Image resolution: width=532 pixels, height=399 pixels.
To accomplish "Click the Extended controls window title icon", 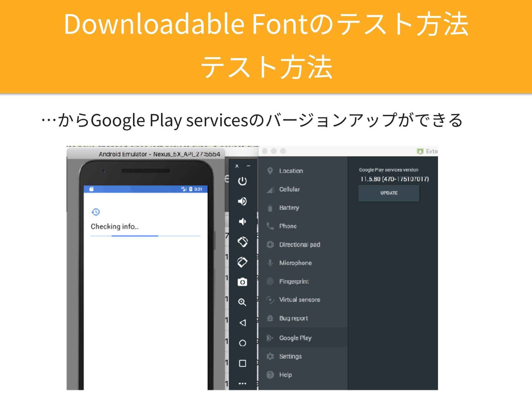I will pyautogui.click(x=420, y=151).
